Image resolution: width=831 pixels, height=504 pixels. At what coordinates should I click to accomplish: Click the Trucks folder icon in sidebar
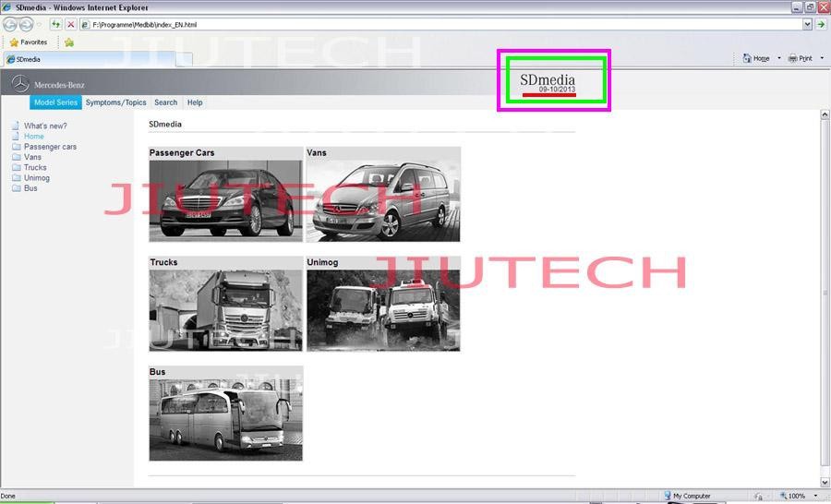pos(16,167)
